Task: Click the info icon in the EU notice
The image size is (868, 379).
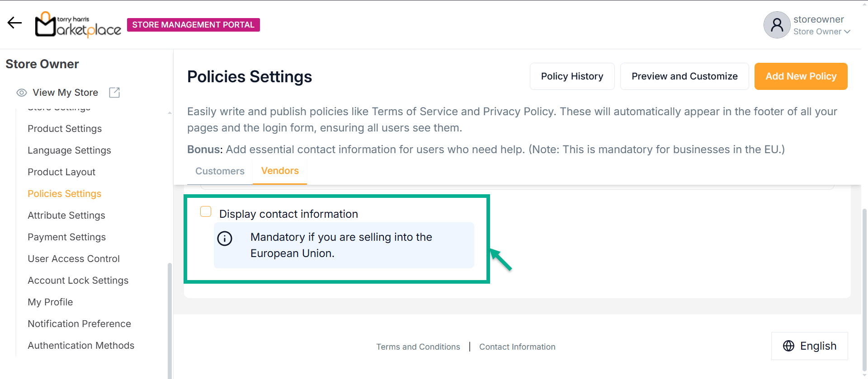Action: (225, 239)
